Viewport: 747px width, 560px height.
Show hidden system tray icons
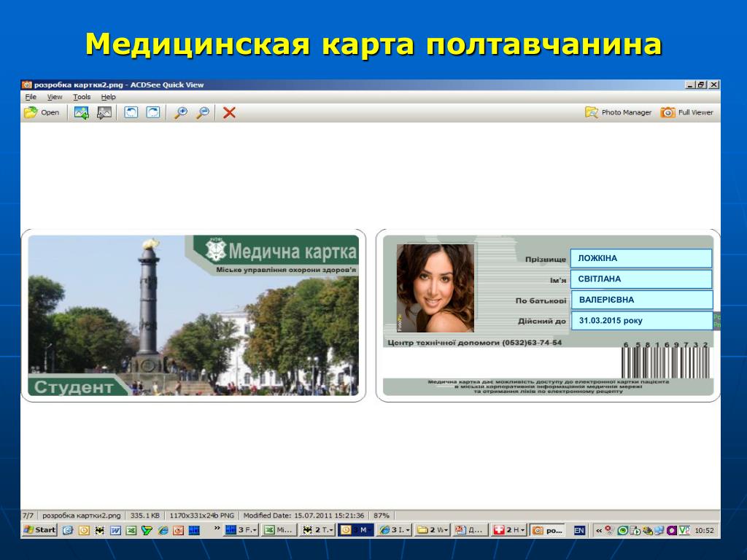click(x=599, y=530)
